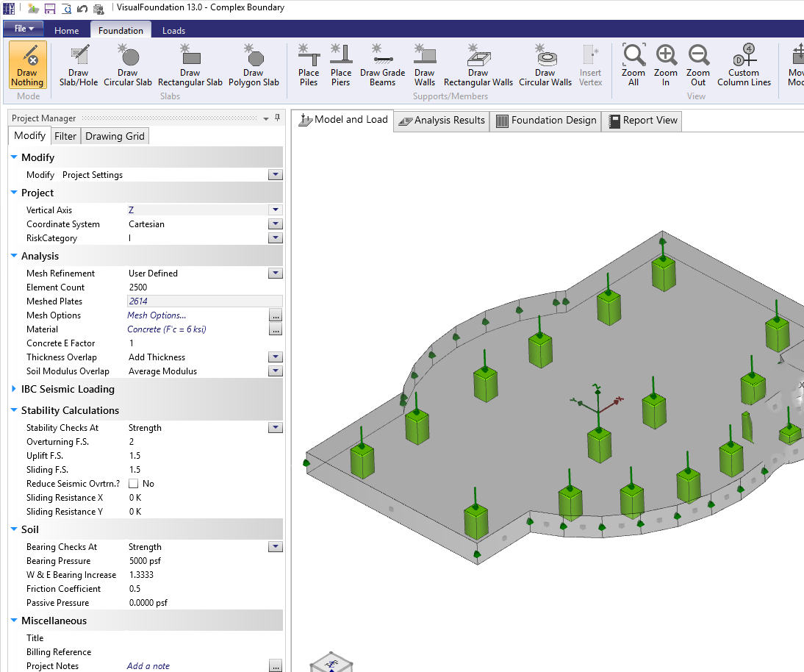Select the Draw Rectangular Slab tool
Image resolution: width=804 pixels, height=672 pixels.
[x=190, y=65]
